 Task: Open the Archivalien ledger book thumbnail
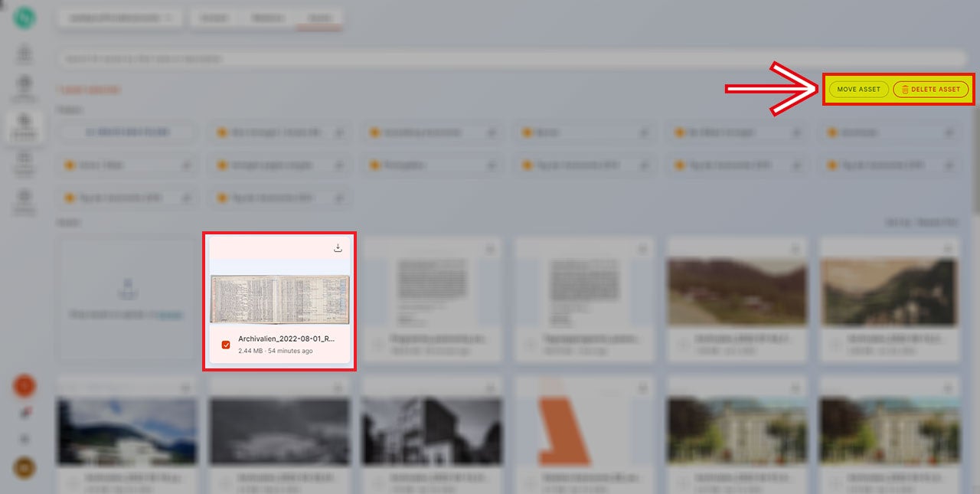[279, 299]
